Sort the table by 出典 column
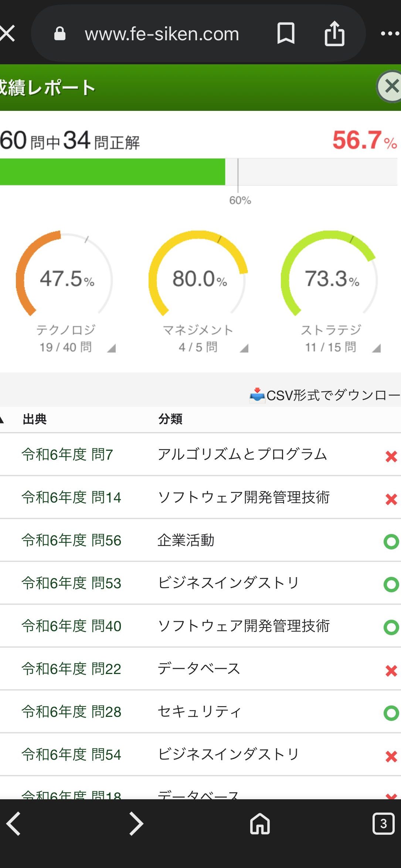The width and height of the screenshot is (401, 868). (x=34, y=419)
